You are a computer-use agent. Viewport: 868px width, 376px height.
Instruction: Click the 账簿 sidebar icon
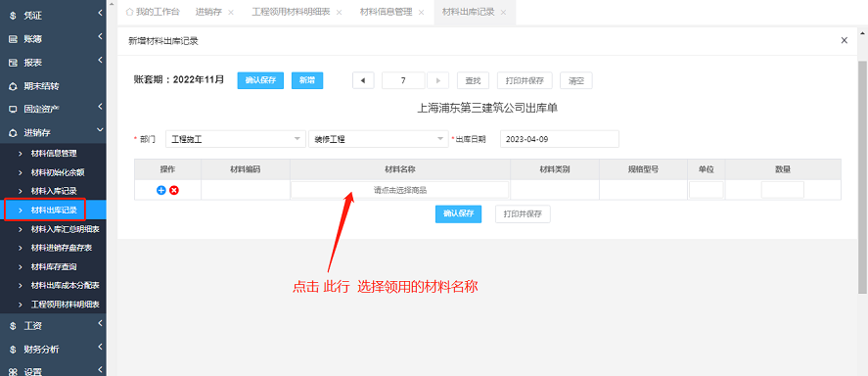(x=13, y=39)
